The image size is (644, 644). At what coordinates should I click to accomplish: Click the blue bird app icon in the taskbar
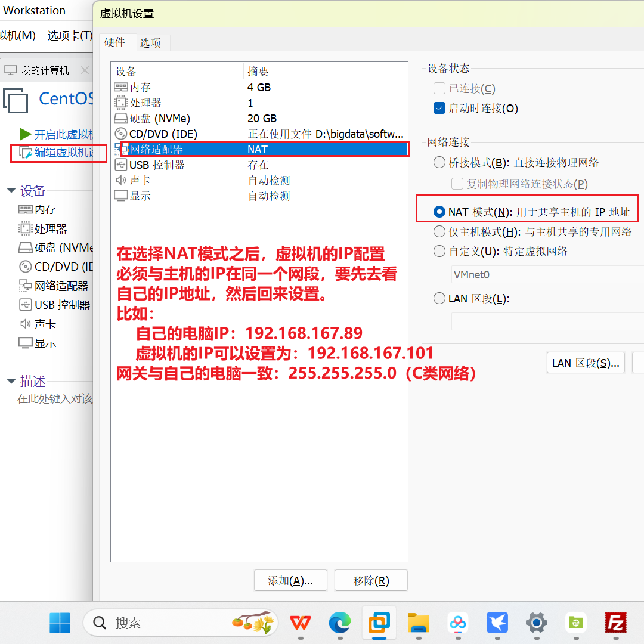click(x=497, y=623)
